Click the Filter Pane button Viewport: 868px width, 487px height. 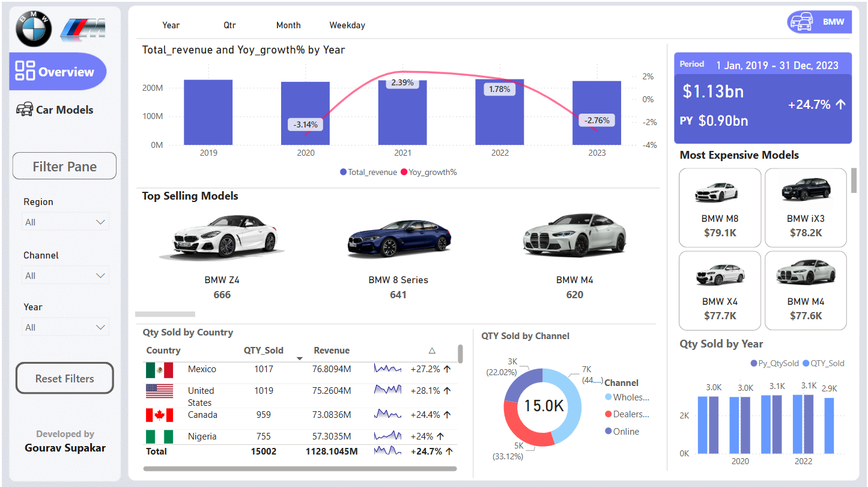[x=64, y=166]
